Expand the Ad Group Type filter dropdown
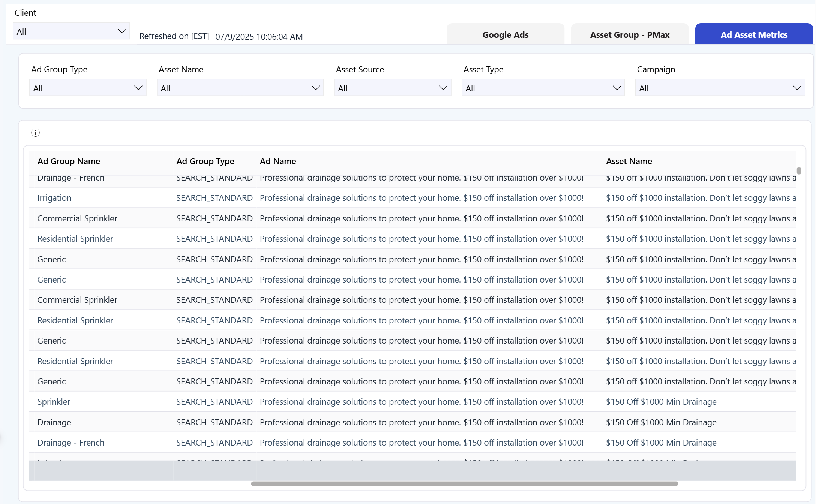 click(88, 88)
